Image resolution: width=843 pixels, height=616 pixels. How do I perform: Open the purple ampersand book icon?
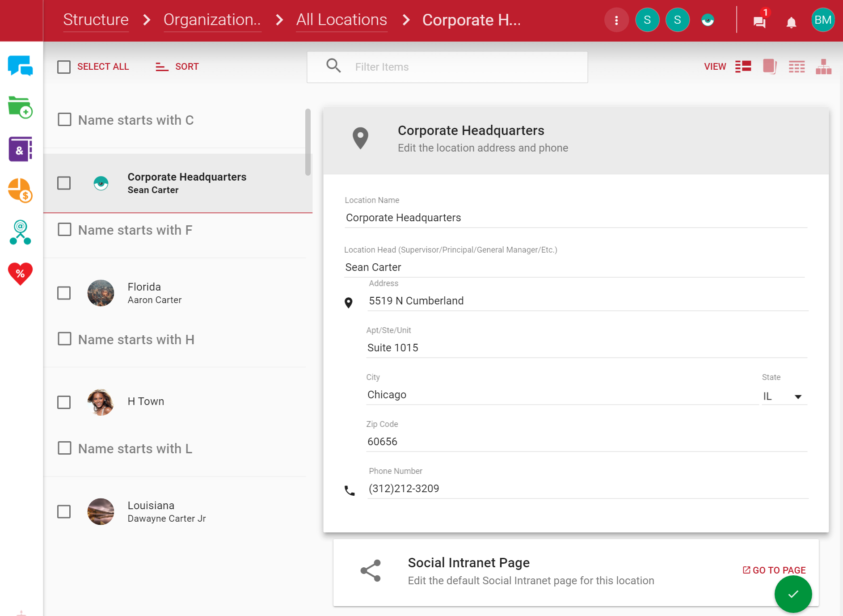pyautogui.click(x=21, y=149)
